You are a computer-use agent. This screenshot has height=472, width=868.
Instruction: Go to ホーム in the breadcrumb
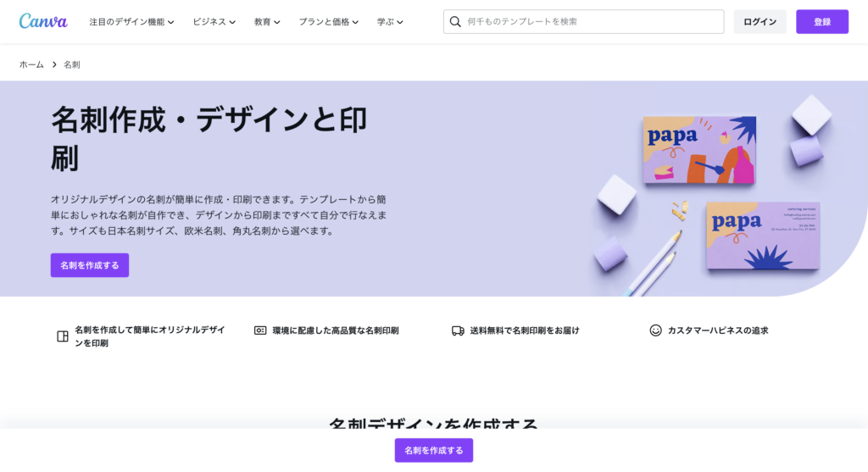point(31,64)
